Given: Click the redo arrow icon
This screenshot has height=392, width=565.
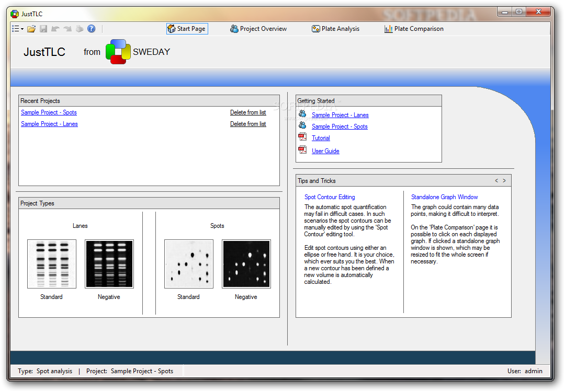Looking at the screenshot, I should pyautogui.click(x=67, y=29).
